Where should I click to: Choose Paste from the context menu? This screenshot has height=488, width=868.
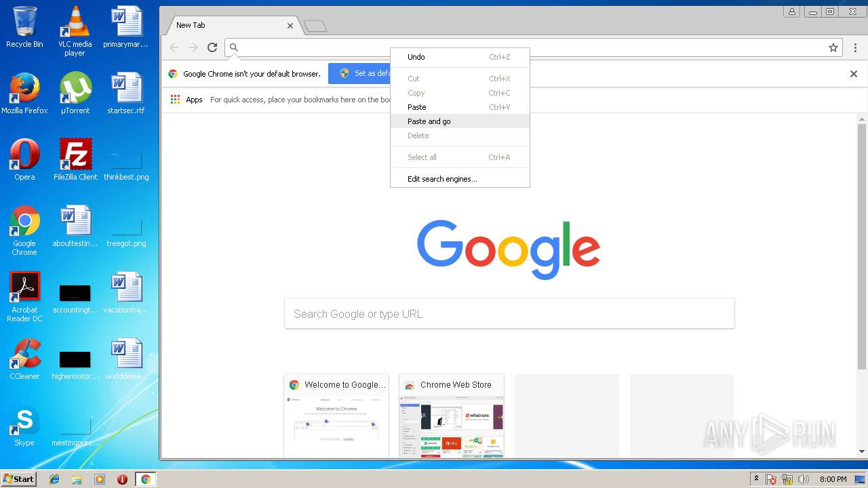tap(460, 107)
